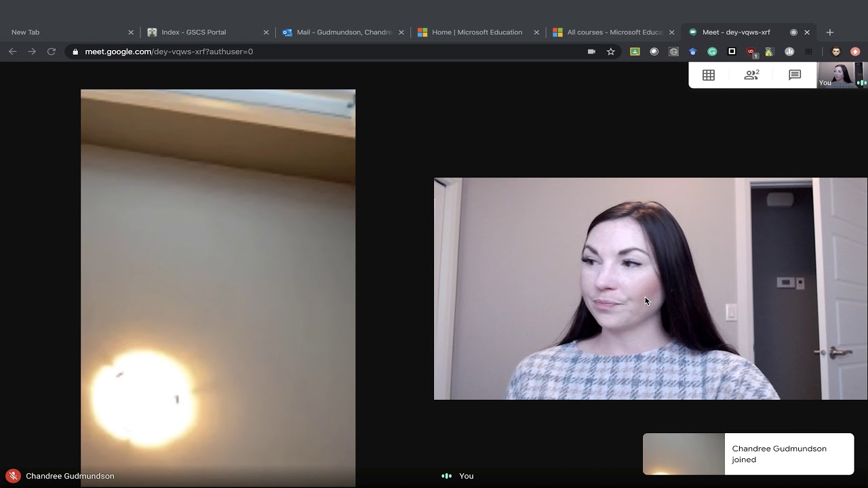This screenshot has width=868, height=488.
Task: Open the Grammarly extension
Action: (712, 52)
